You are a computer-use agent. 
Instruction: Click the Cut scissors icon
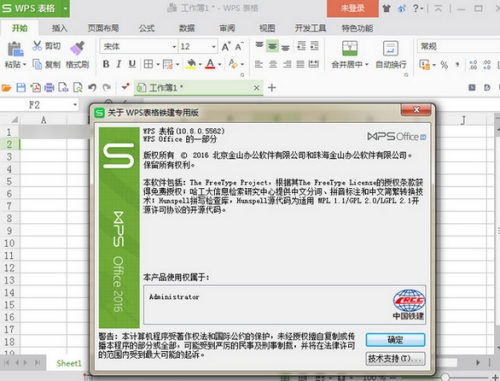click(37, 46)
